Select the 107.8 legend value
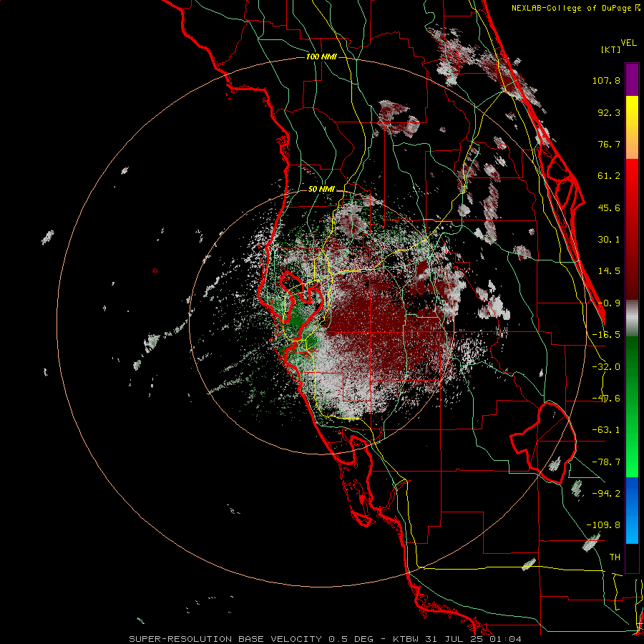The height and width of the screenshot is (644, 644). click(x=606, y=80)
